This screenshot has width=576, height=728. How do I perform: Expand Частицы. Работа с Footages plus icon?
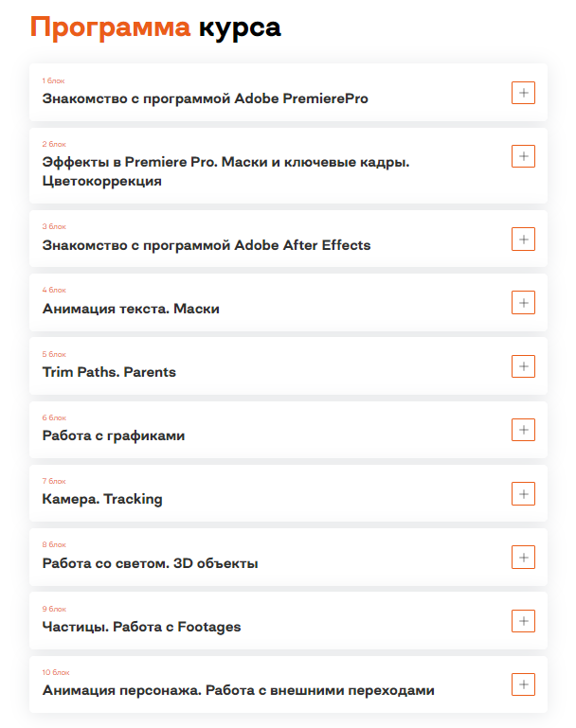pos(523,621)
